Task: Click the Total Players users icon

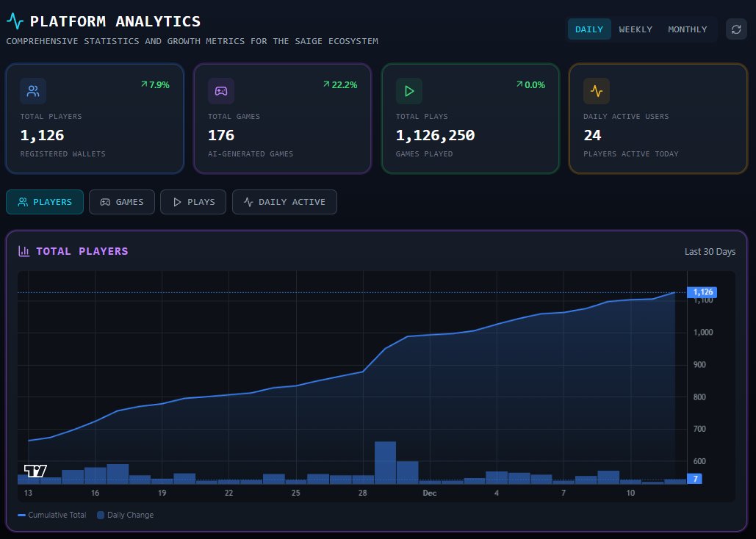Action: [x=33, y=91]
